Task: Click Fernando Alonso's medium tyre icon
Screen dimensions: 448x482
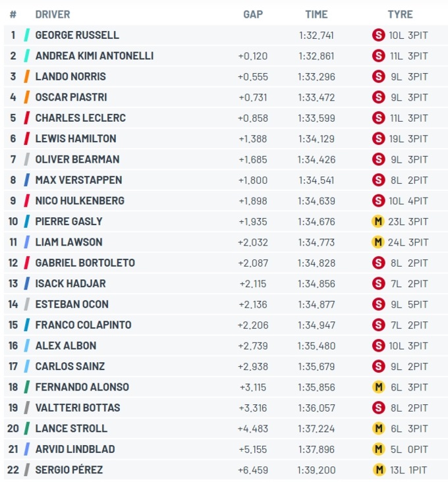Action: click(x=378, y=387)
